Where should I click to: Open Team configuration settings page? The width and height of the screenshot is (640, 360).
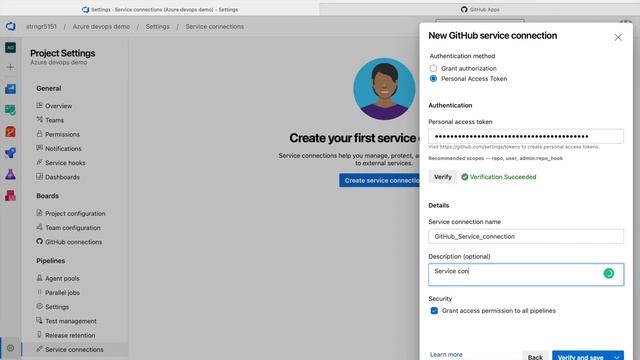pos(73,228)
